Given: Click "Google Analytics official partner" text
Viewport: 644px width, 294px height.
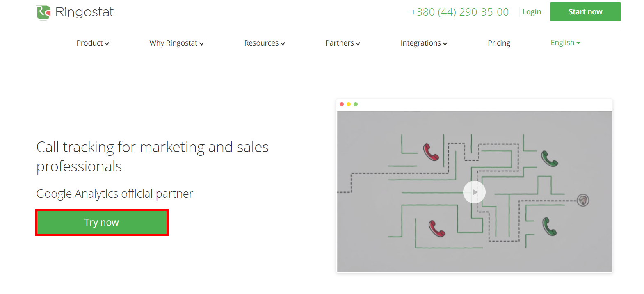Looking at the screenshot, I should tap(114, 194).
